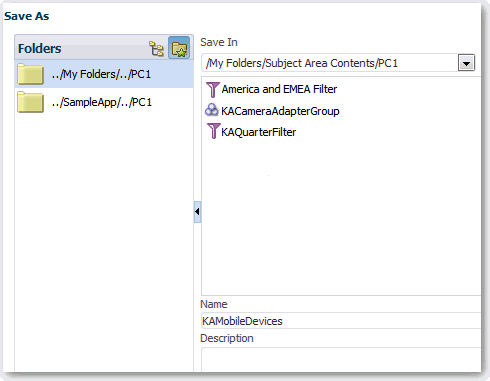490x381 pixels.
Task: Open the Save In dropdown arrow
Action: point(466,63)
